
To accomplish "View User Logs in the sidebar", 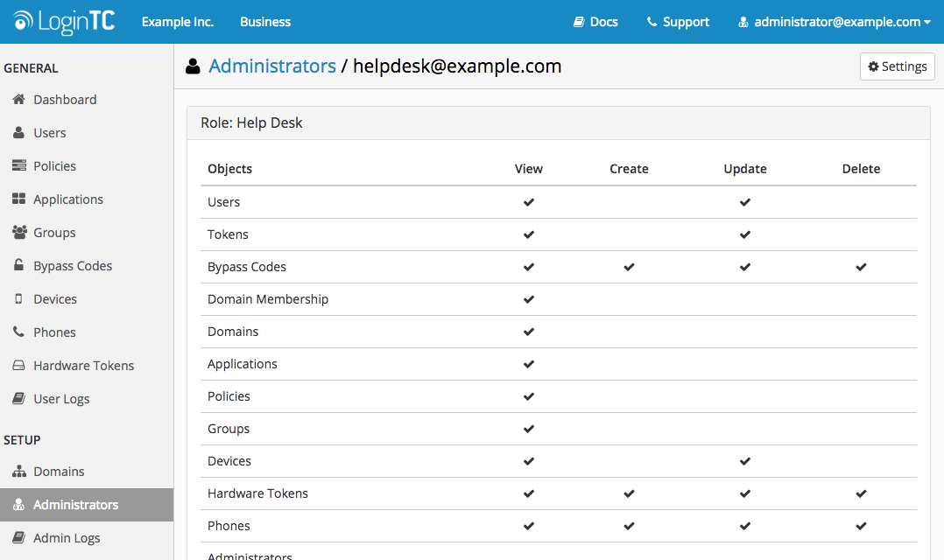I will point(87,399).
